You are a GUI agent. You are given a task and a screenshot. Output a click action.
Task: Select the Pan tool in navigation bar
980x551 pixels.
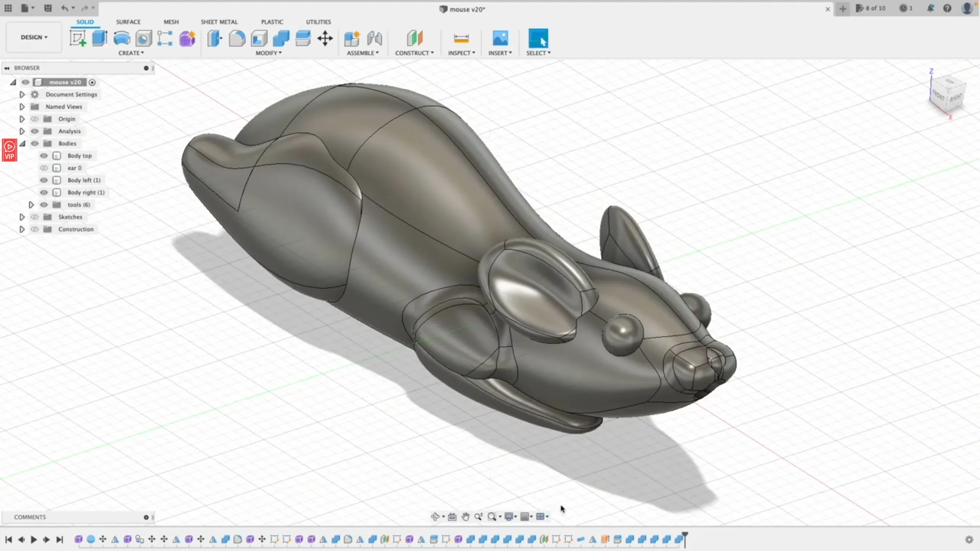click(465, 517)
